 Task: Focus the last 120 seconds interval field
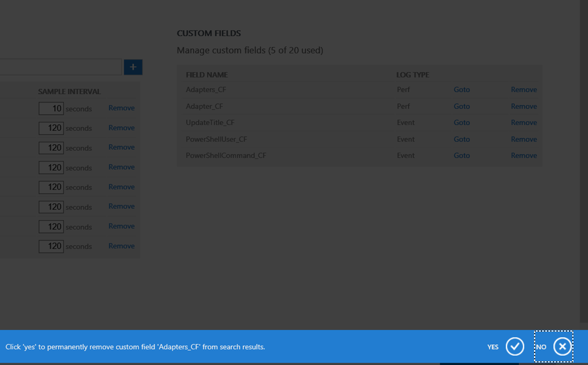coord(51,246)
